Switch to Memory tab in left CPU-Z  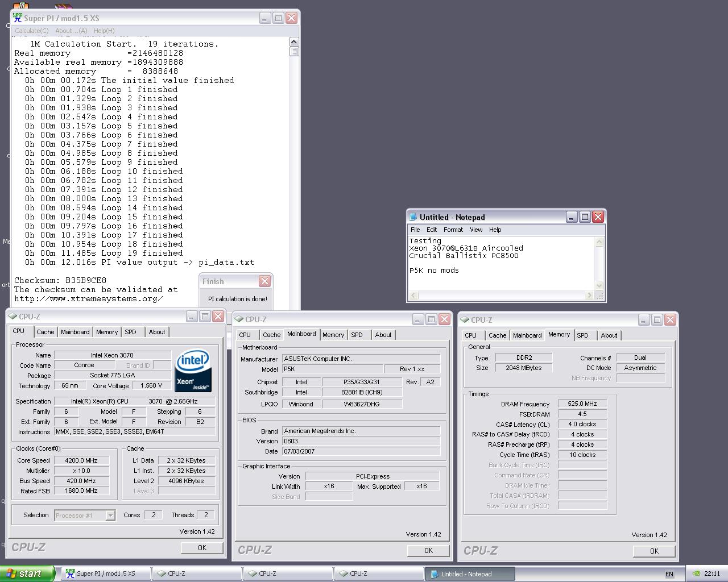(x=107, y=332)
